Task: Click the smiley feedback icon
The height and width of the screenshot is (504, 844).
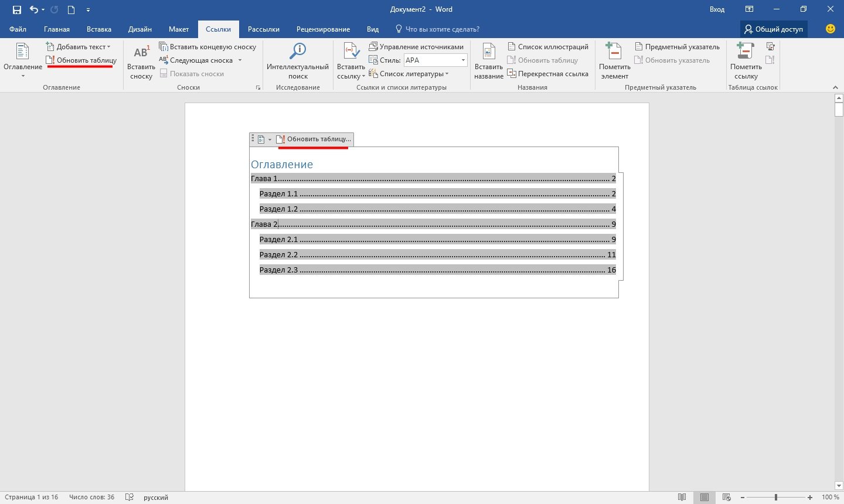Action: pyautogui.click(x=830, y=29)
